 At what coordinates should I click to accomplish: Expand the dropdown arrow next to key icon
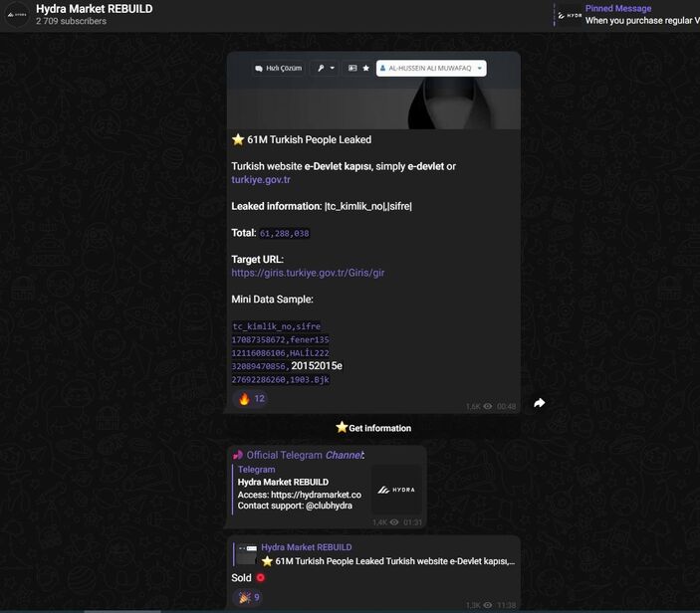333,69
